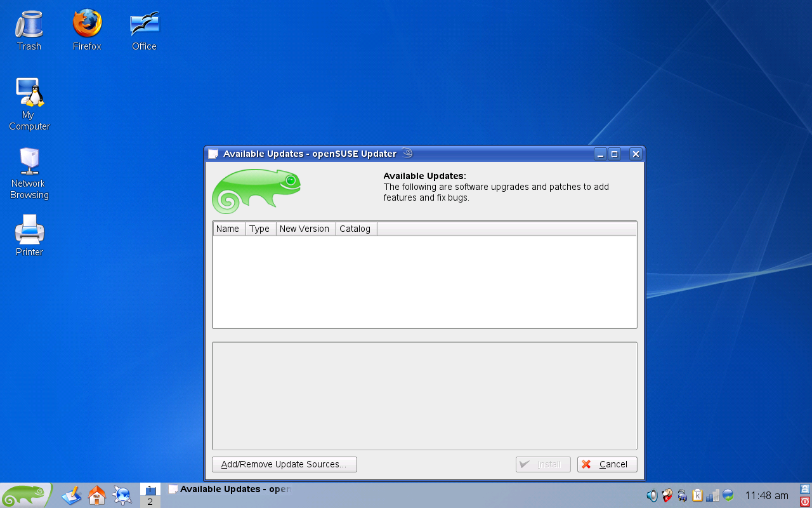Close the openSUSE Updater window
This screenshot has width=812, height=508.
[x=636, y=154]
